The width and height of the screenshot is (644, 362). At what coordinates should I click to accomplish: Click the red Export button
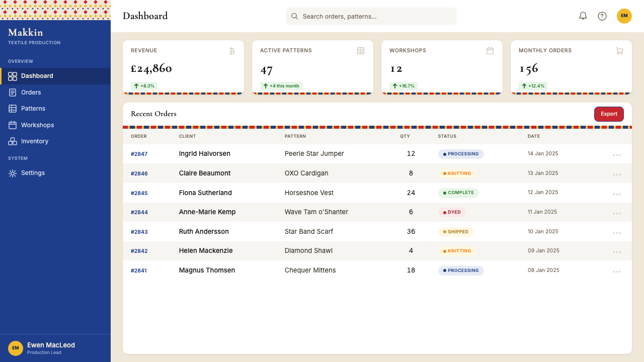pos(609,114)
